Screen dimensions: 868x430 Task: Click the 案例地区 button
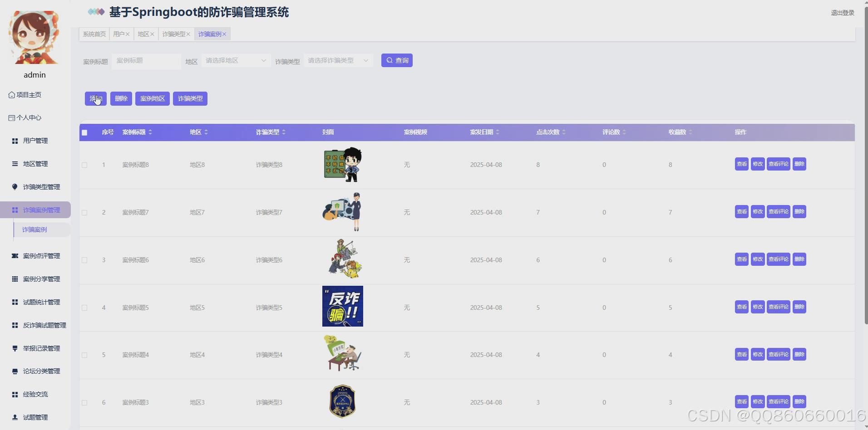tap(153, 98)
